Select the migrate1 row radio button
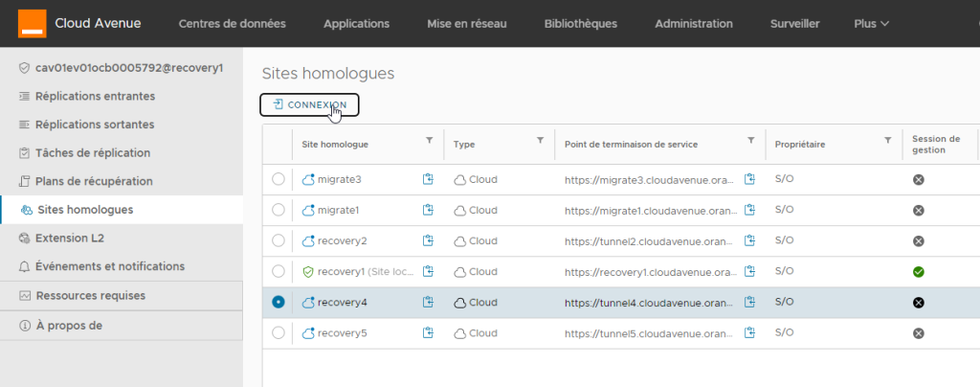This screenshot has height=387, width=980. tap(278, 210)
